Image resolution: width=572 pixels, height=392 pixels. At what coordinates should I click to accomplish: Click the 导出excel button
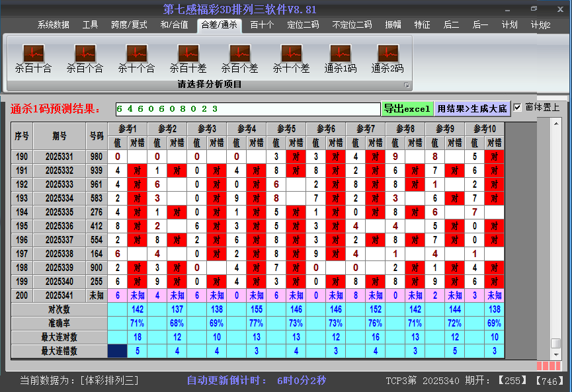click(x=407, y=108)
